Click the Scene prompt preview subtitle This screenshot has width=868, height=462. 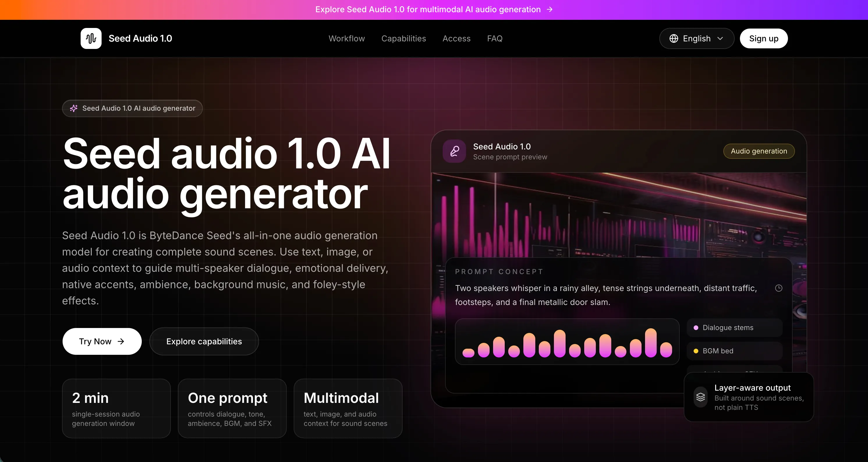click(510, 157)
